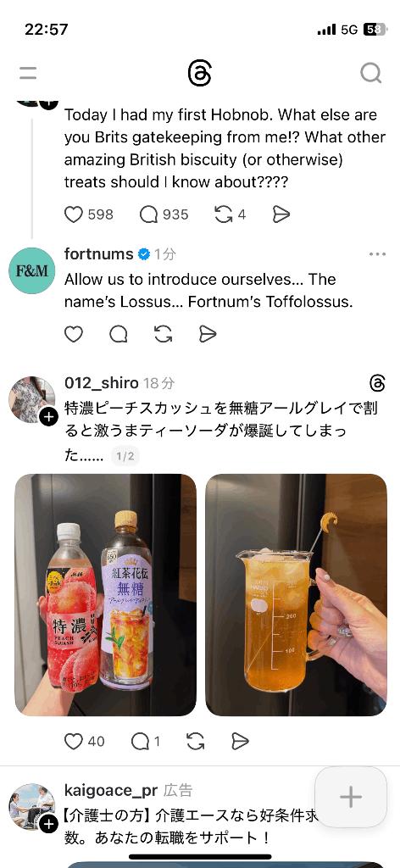Screen dimensions: 400x868
Task: Open the three-dot menu on fortnums post
Action: (x=377, y=254)
